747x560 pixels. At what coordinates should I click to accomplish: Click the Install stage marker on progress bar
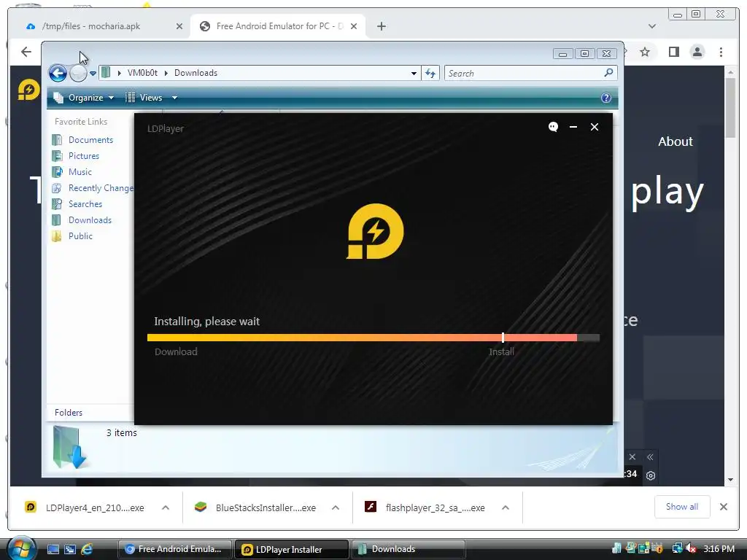tap(503, 338)
